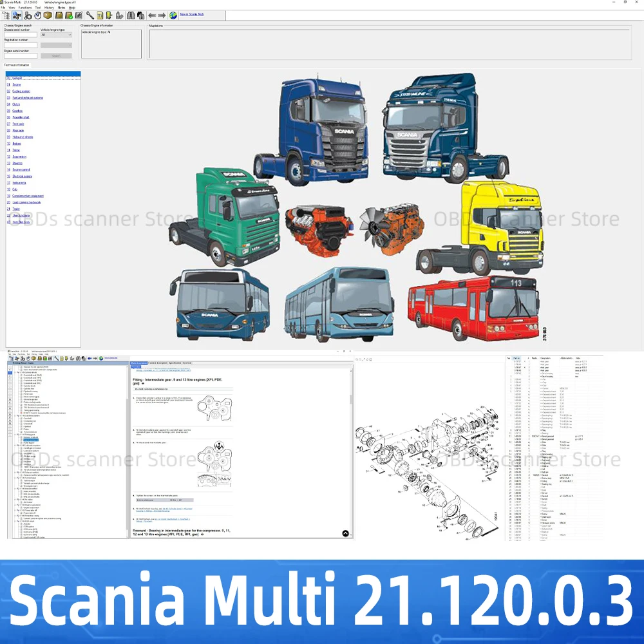Image resolution: width=644 pixels, height=644 pixels.
Task: Select Function description tab in lower window
Action: [158, 363]
